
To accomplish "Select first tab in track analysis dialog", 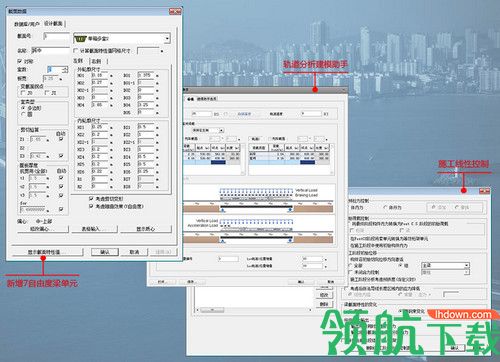I will (x=190, y=99).
